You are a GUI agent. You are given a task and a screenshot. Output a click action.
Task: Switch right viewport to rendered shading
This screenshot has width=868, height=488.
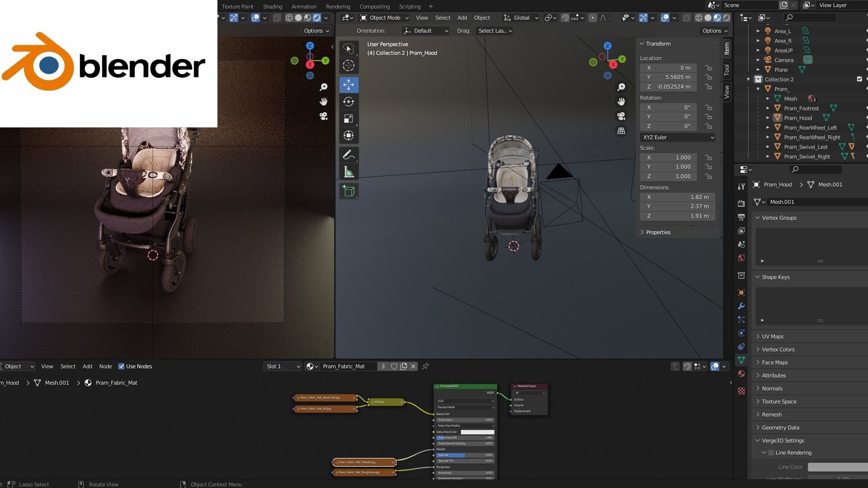coord(726,18)
